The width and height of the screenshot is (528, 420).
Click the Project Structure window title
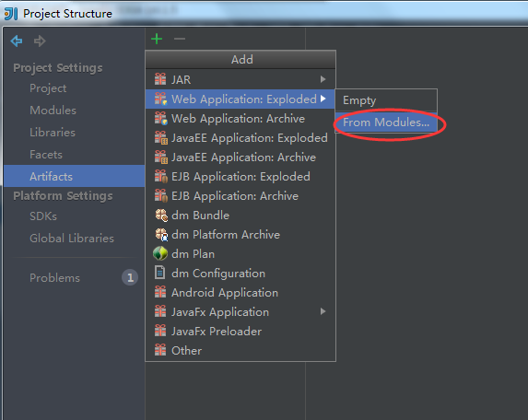tap(67, 14)
